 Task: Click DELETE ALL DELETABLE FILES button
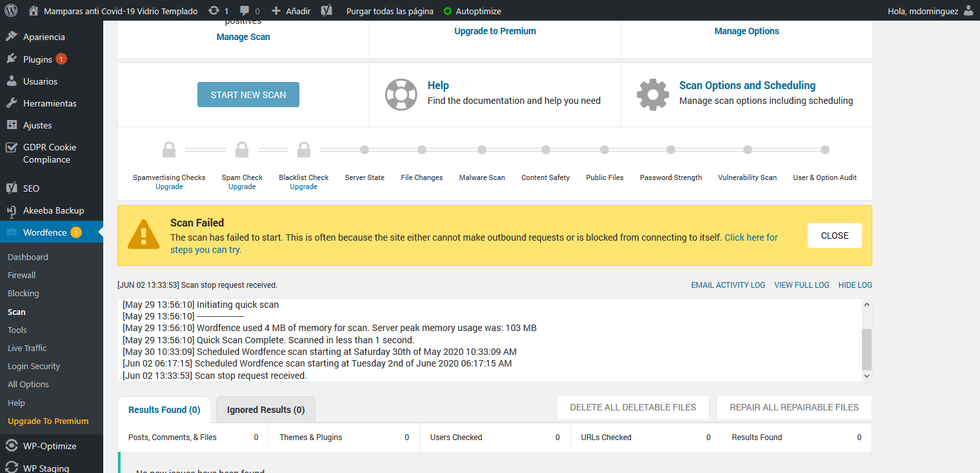633,407
